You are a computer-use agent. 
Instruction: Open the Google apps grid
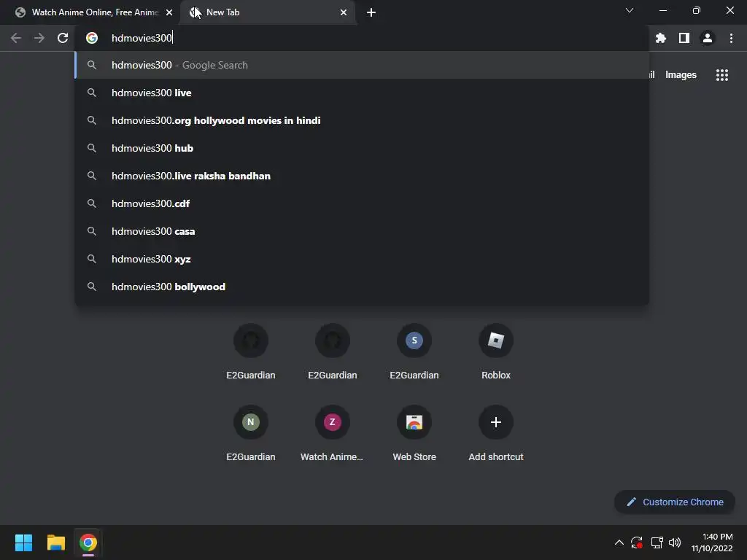(x=722, y=75)
